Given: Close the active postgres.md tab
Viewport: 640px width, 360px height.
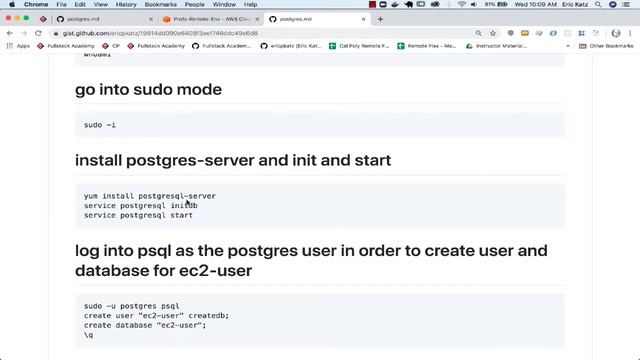Looking at the screenshot, I should click(x=363, y=19).
